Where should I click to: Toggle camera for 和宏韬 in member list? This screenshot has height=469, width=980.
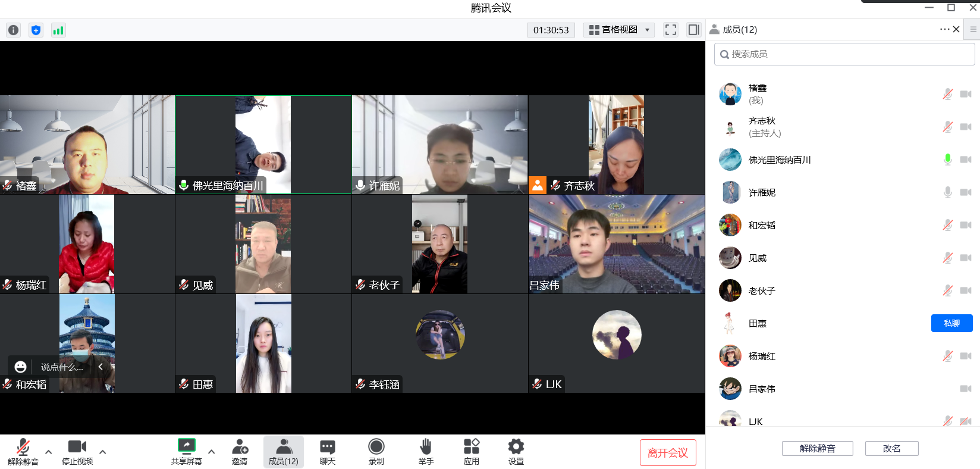966,225
